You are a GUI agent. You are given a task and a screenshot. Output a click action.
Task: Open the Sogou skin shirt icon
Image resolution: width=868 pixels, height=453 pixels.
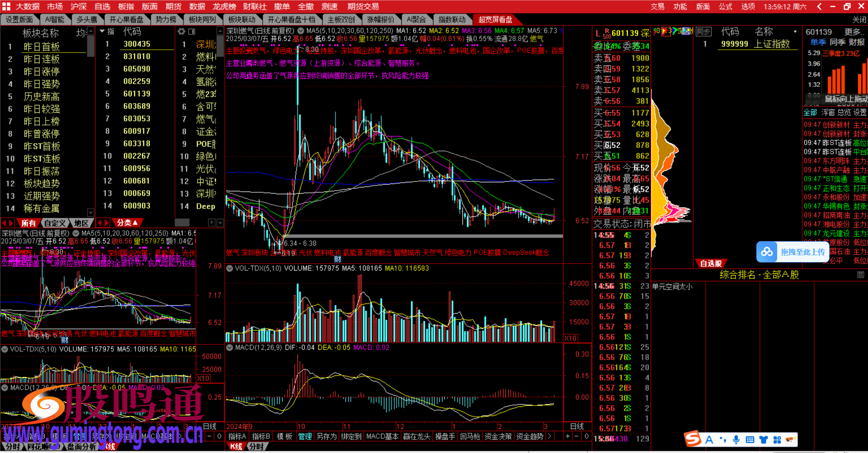pos(764,439)
